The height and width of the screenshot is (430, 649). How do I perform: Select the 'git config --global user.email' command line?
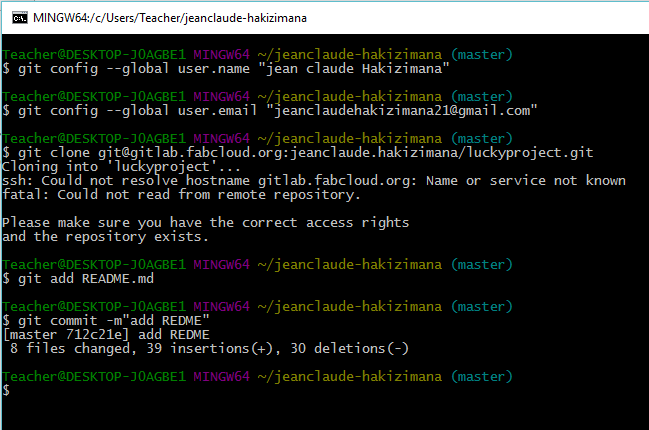[269, 111]
